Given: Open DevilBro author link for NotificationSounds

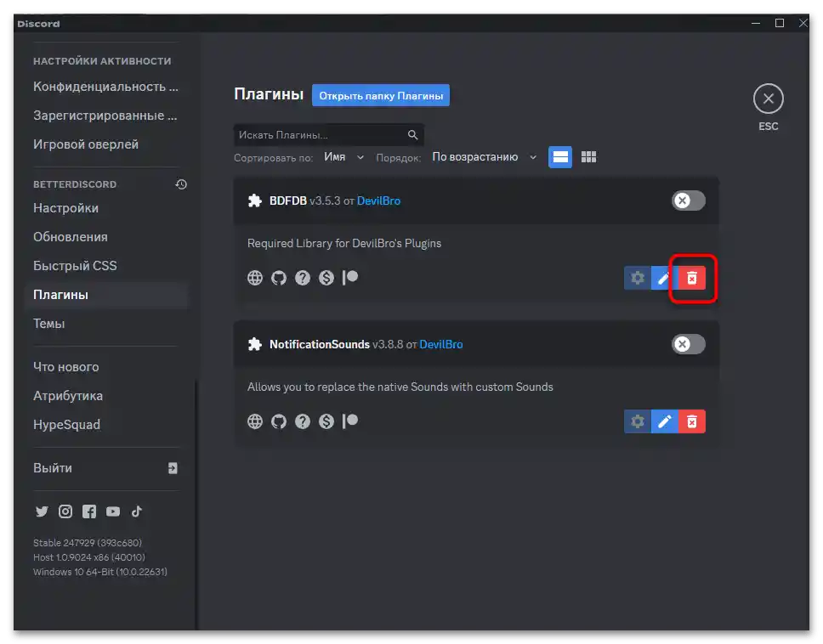Looking at the screenshot, I should (x=441, y=345).
